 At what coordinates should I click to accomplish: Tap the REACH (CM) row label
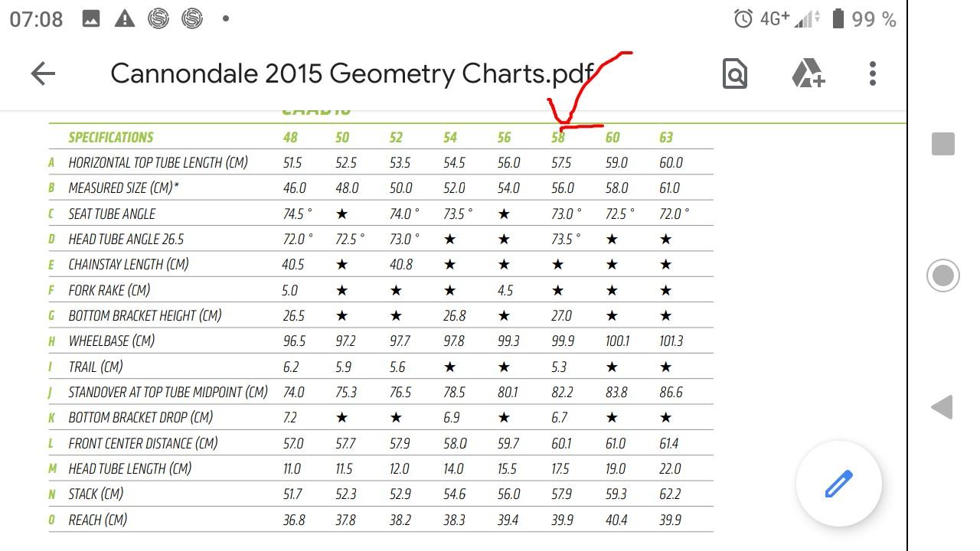coord(97,520)
